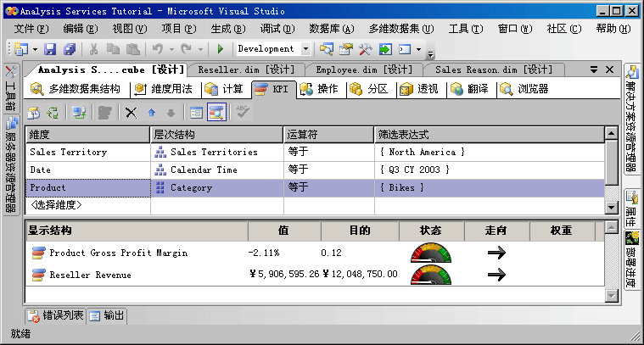Delete the selected item with the X icon
This screenshot has height=345, width=644.
(x=131, y=113)
